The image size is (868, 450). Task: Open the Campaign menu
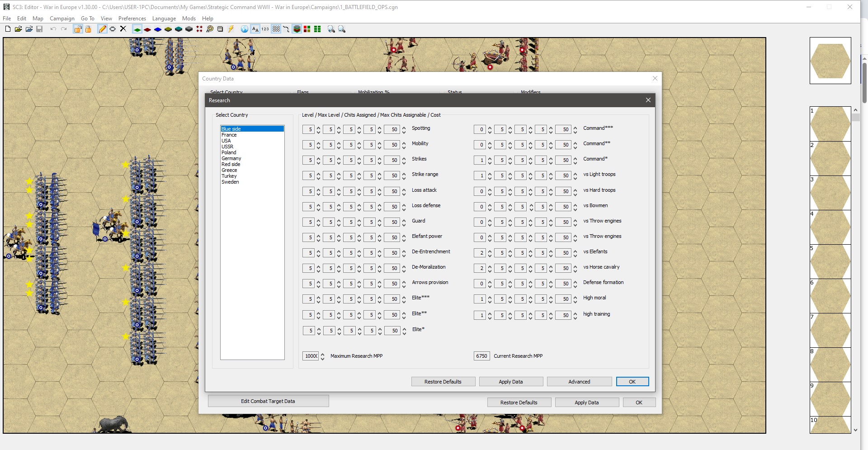click(62, 19)
